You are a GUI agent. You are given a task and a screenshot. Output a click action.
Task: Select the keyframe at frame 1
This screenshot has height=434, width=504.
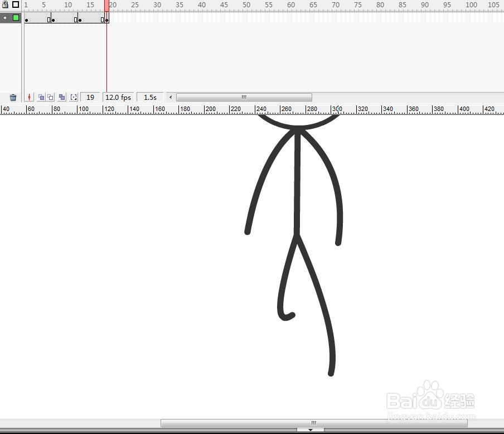coord(26,20)
